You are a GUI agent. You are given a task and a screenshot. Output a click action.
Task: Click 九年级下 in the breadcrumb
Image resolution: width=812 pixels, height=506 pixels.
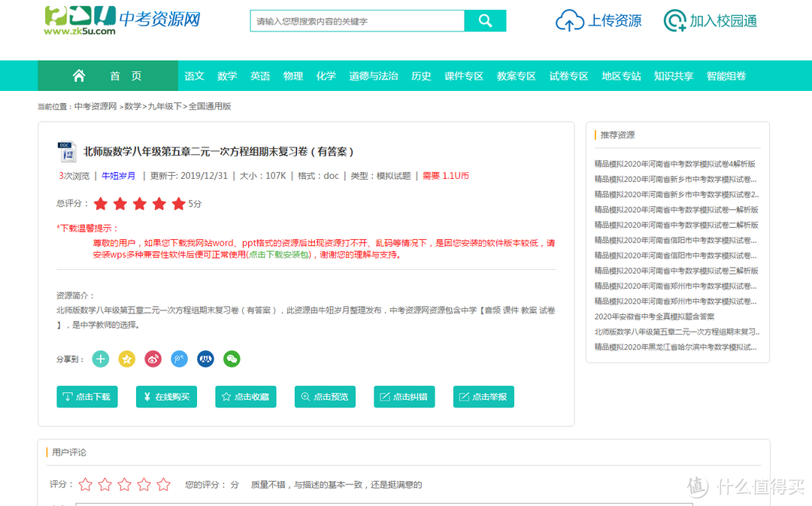165,106
